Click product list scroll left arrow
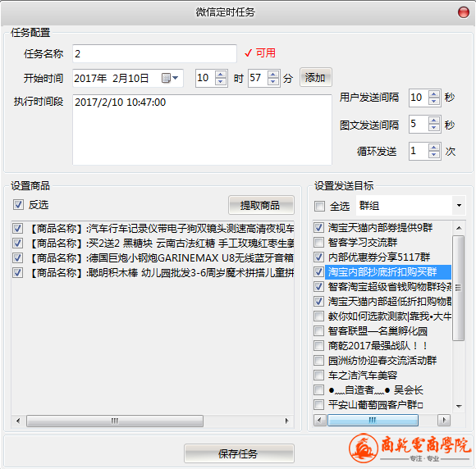The image size is (476, 469). pyautogui.click(x=18, y=421)
